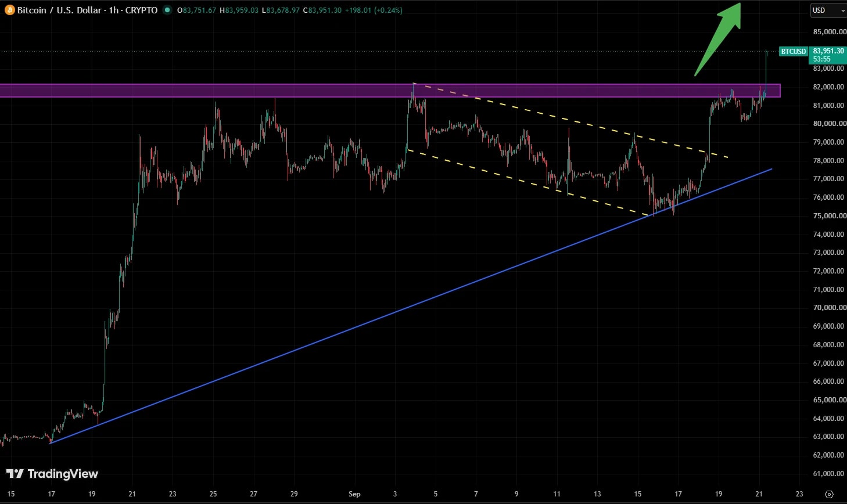Open the chart settings hexagon gear
This screenshot has width=847, height=504.
(x=830, y=494)
